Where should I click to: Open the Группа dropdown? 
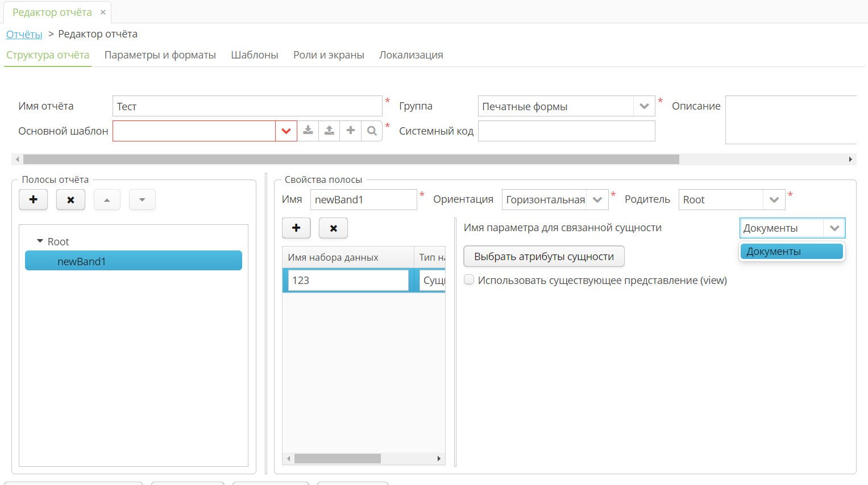(644, 106)
